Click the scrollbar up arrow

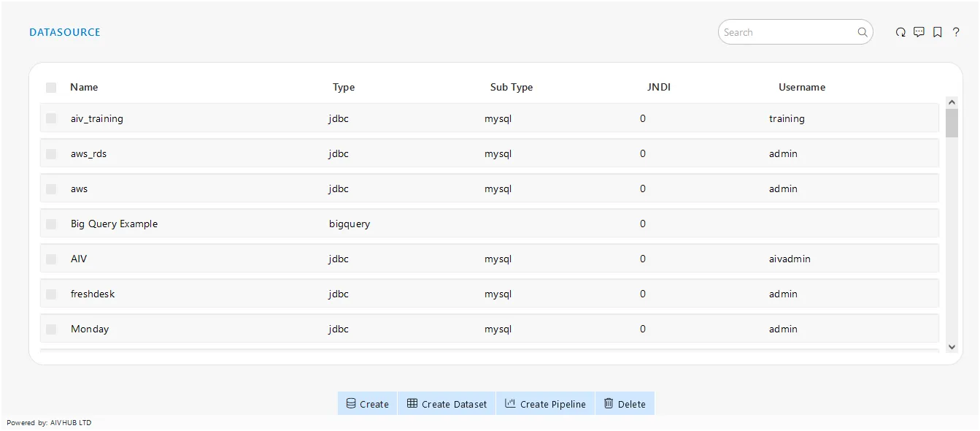tap(952, 102)
